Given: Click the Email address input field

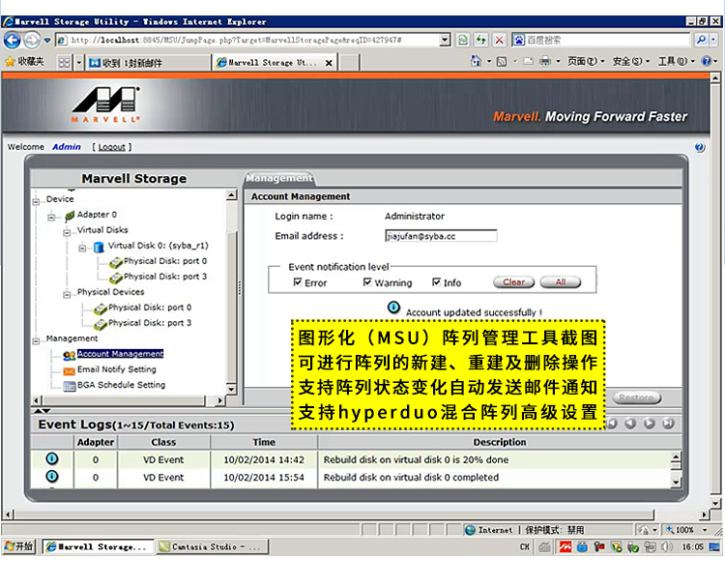Looking at the screenshot, I should [x=441, y=236].
